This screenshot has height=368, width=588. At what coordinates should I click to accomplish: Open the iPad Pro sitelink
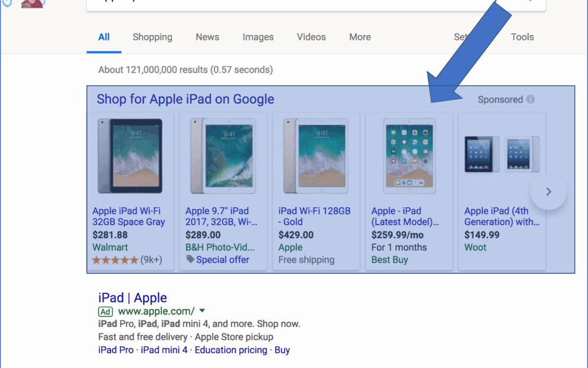click(115, 350)
